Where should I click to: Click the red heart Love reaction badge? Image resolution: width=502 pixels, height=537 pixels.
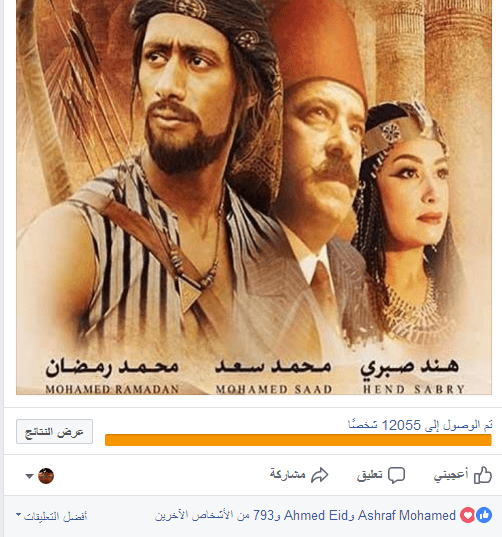[x=468, y=515]
